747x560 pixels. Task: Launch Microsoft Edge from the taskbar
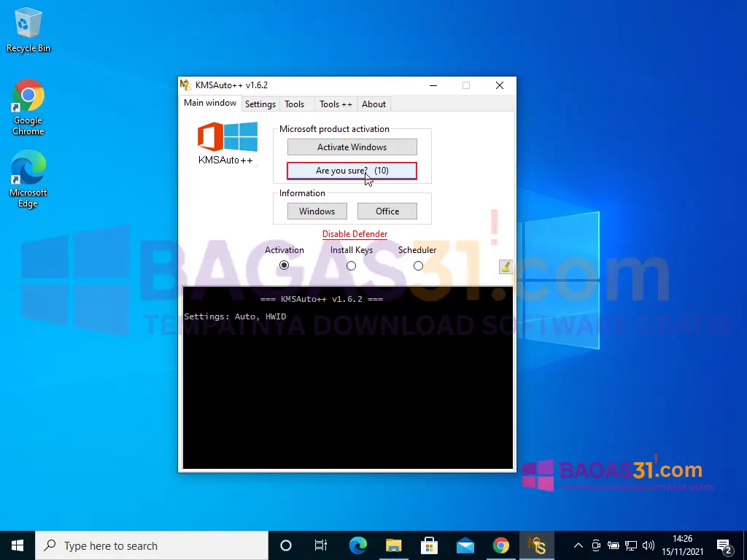click(357, 545)
